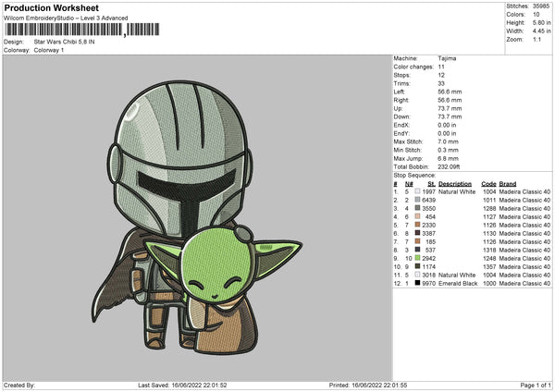Select the Min Stitch value 0.3 mm

[x=448, y=150]
